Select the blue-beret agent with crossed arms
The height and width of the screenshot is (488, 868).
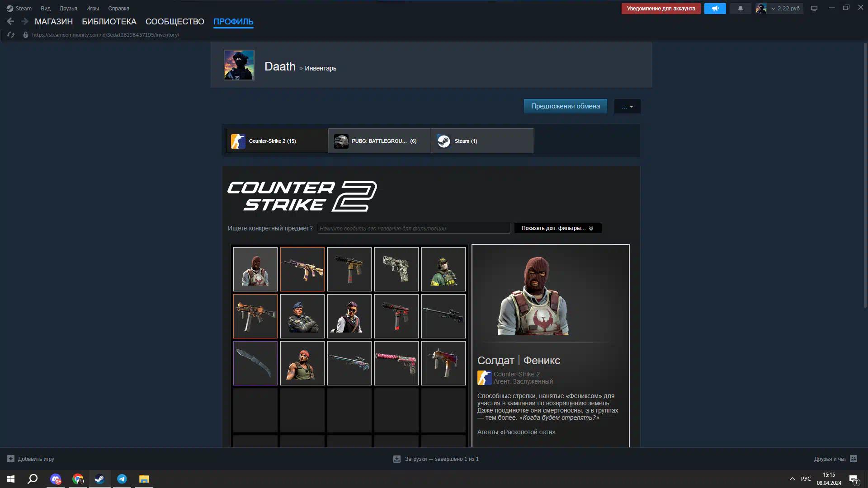click(x=302, y=316)
